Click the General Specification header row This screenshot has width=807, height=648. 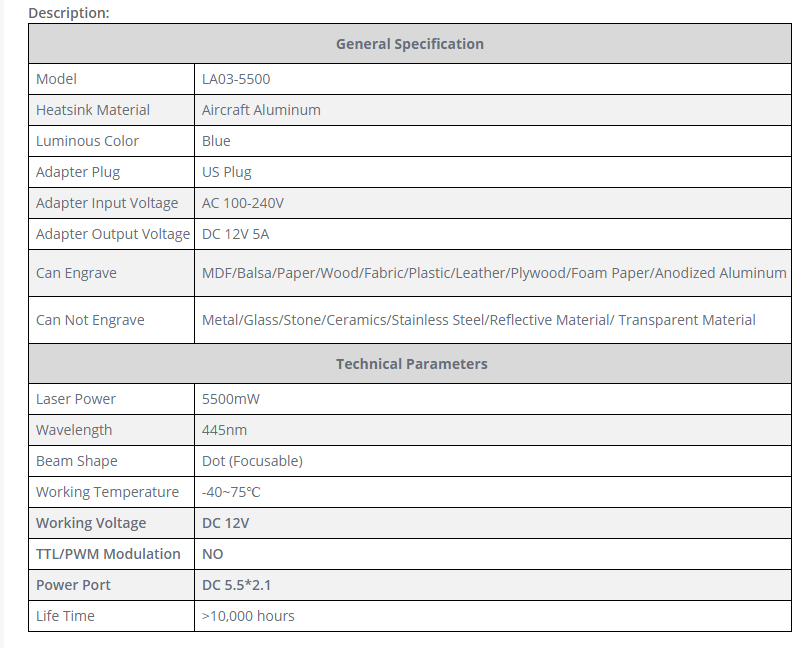pos(409,44)
